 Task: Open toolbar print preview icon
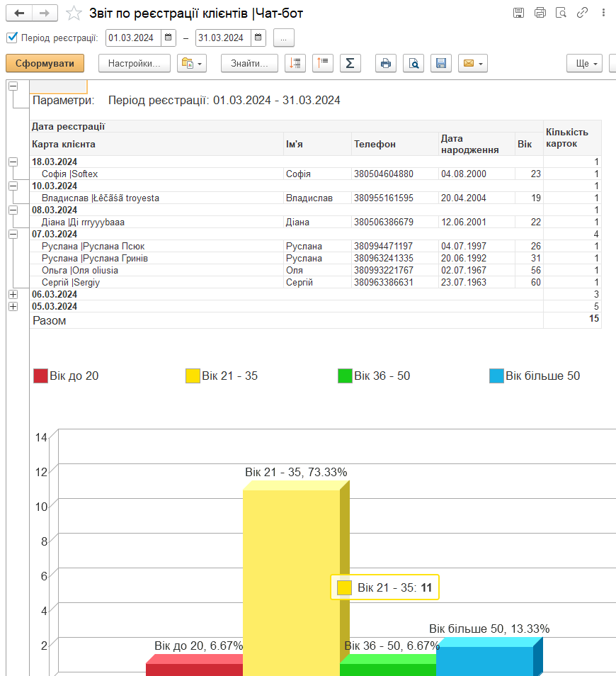point(413,63)
